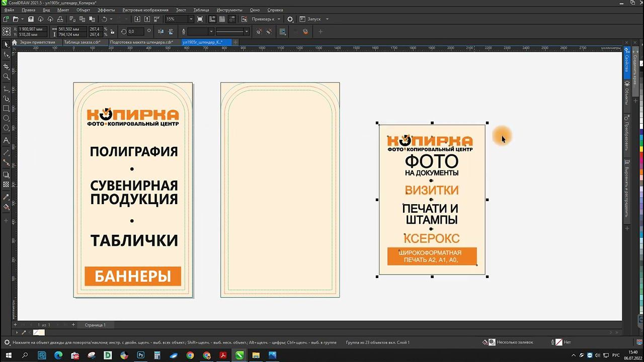Click the Publish to PDF icon
This screenshot has height=362, width=644.
(x=156, y=19)
